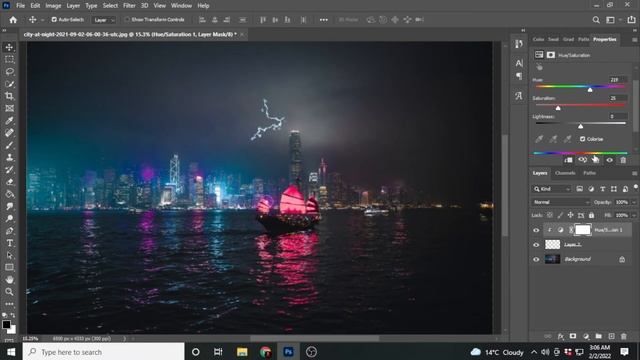
Task: Select the mask icon in Properties header
Action: click(x=551, y=55)
